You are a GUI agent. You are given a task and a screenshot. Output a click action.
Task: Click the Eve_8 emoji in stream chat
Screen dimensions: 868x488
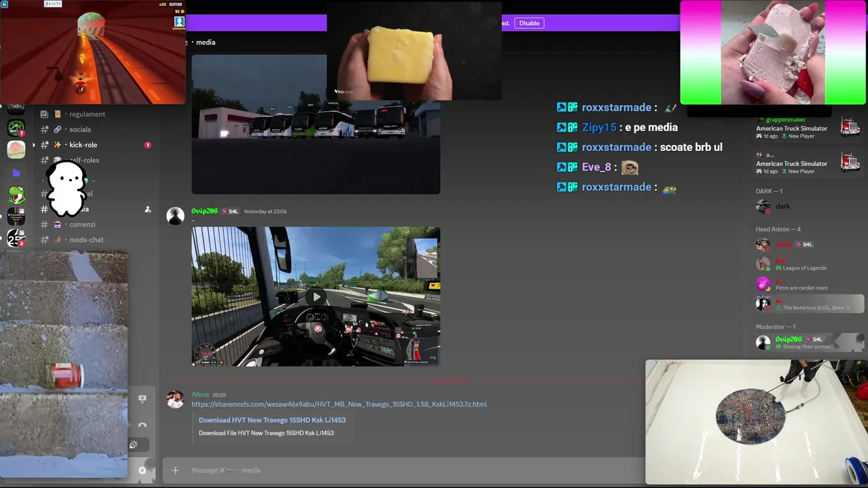(630, 167)
